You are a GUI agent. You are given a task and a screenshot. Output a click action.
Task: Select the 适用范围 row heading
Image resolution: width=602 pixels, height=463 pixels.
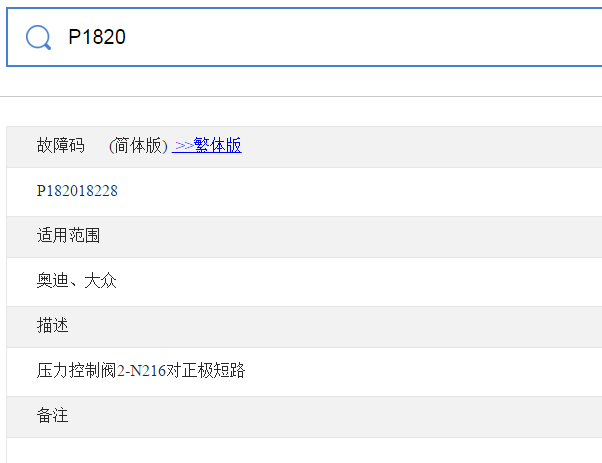[x=68, y=235]
